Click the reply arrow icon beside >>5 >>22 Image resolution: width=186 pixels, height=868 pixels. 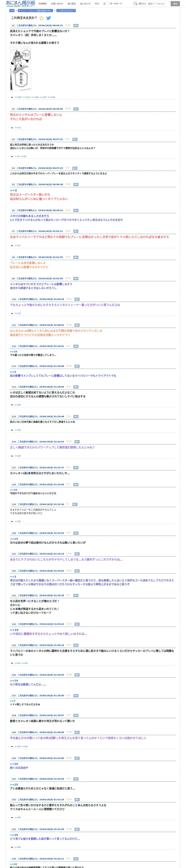coord(12,157)
